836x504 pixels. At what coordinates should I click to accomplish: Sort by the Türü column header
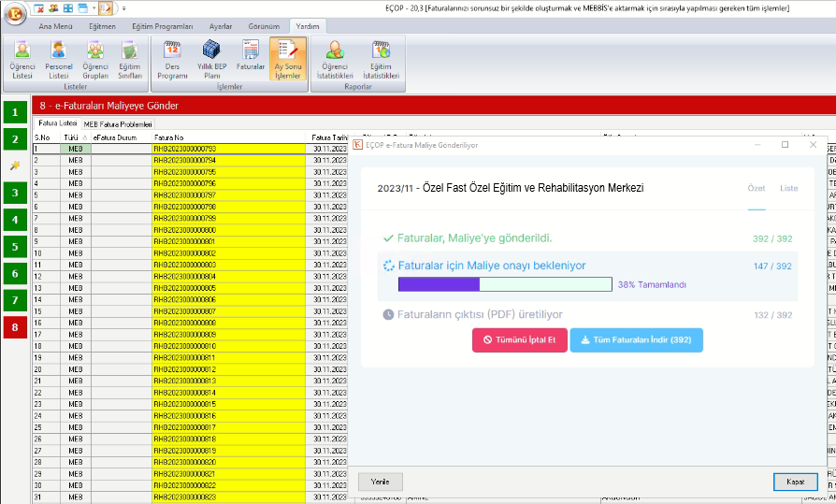[x=76, y=137]
